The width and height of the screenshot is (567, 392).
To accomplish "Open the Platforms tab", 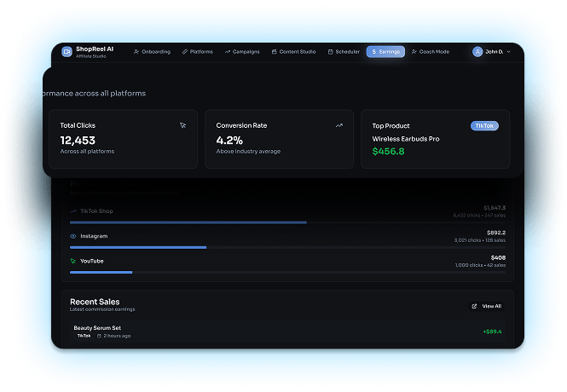I will point(198,52).
